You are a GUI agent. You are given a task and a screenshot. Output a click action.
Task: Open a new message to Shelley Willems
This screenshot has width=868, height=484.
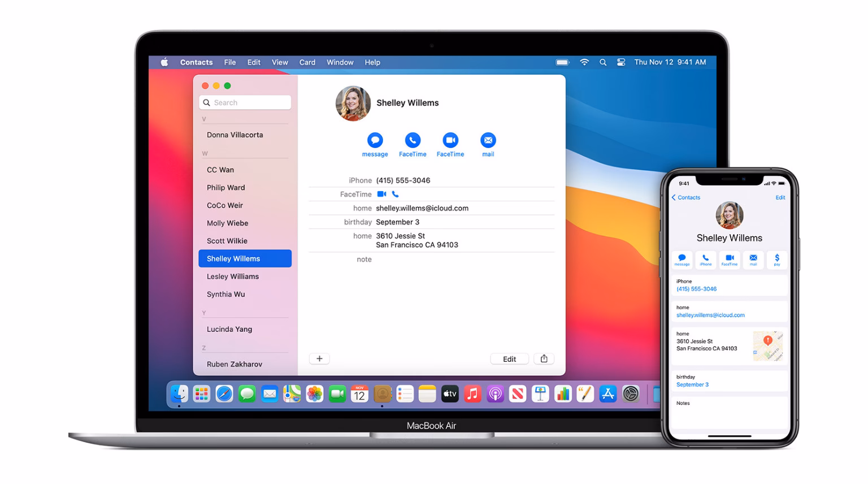click(375, 141)
